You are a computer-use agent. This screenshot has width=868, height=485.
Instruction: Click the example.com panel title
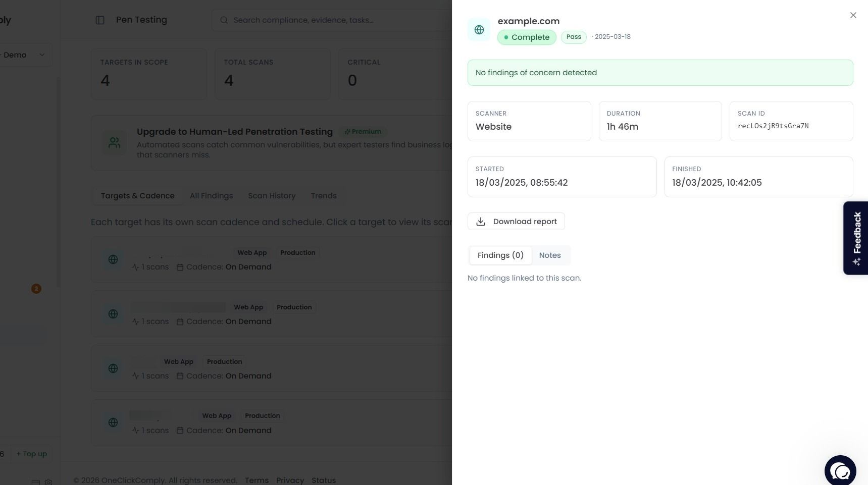tap(529, 21)
